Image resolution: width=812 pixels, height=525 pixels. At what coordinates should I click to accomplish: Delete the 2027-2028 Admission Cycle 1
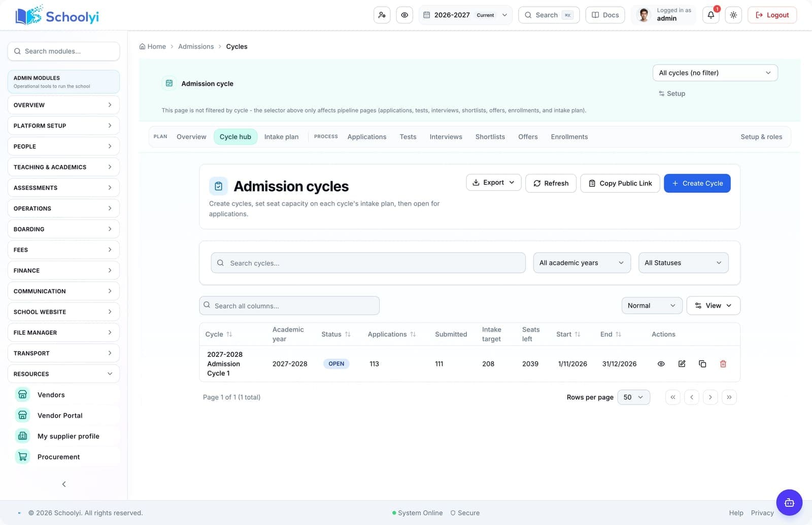723,364
